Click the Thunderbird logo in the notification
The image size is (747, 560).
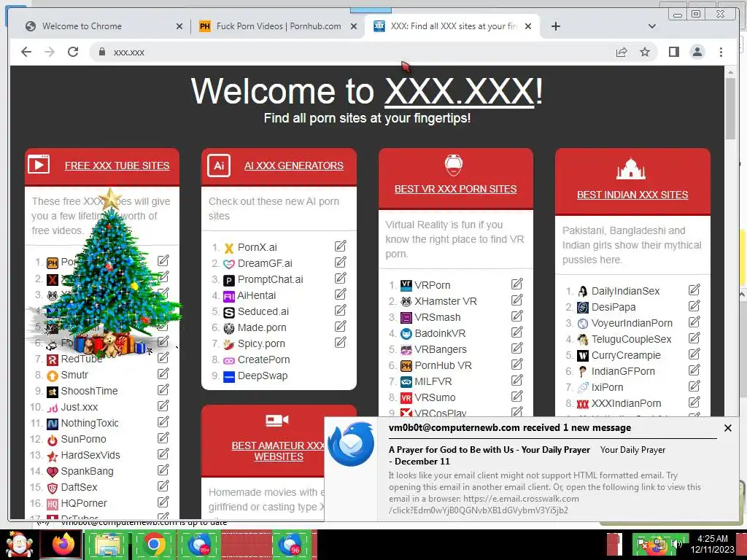[351, 444]
